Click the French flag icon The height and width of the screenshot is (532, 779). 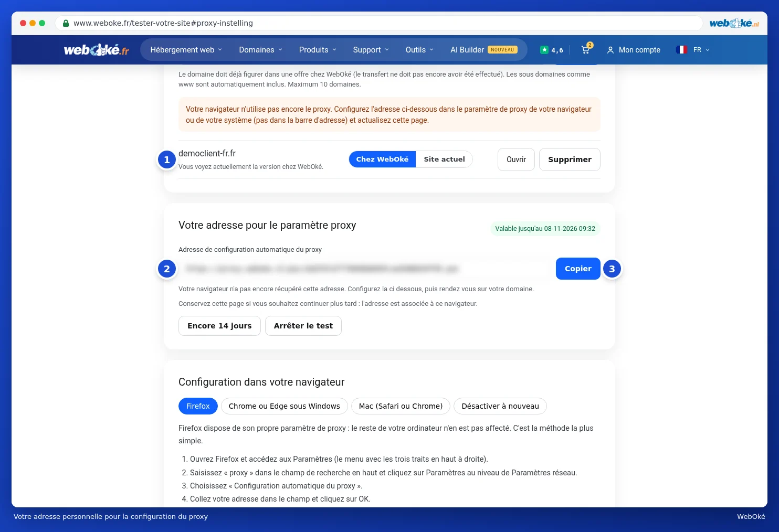[x=682, y=50]
